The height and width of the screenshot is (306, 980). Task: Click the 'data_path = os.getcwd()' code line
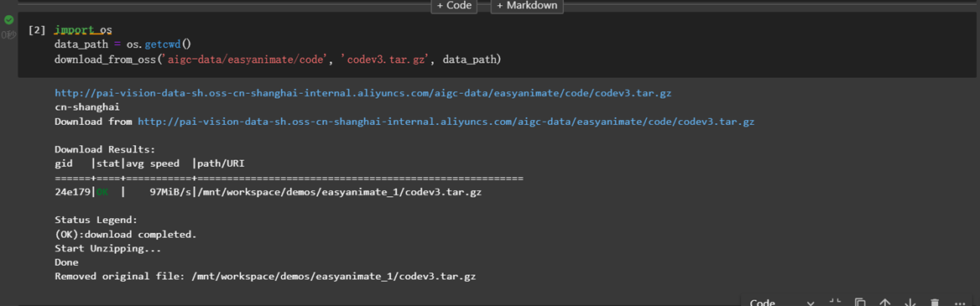(x=122, y=45)
